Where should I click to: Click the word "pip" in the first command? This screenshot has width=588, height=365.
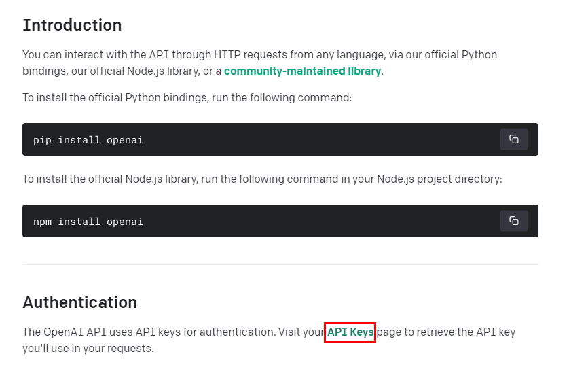coord(42,140)
